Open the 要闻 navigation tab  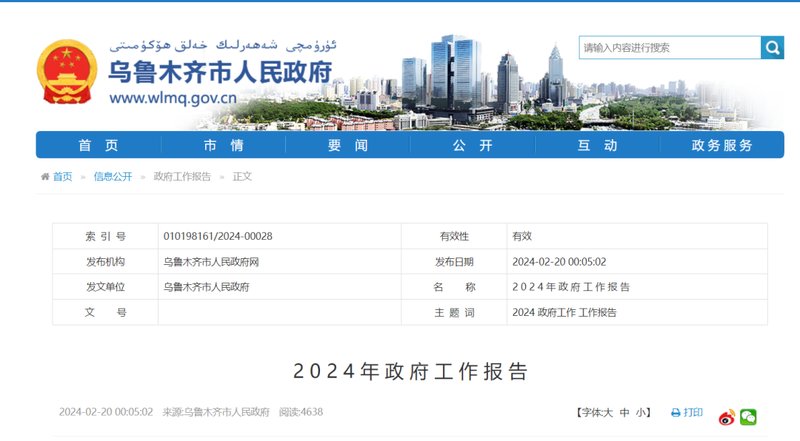(x=348, y=145)
